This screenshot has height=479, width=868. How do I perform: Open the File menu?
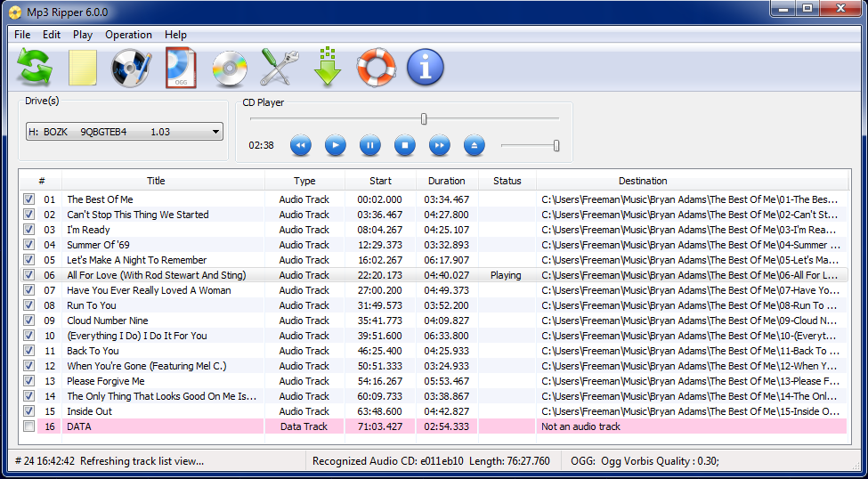[22, 35]
